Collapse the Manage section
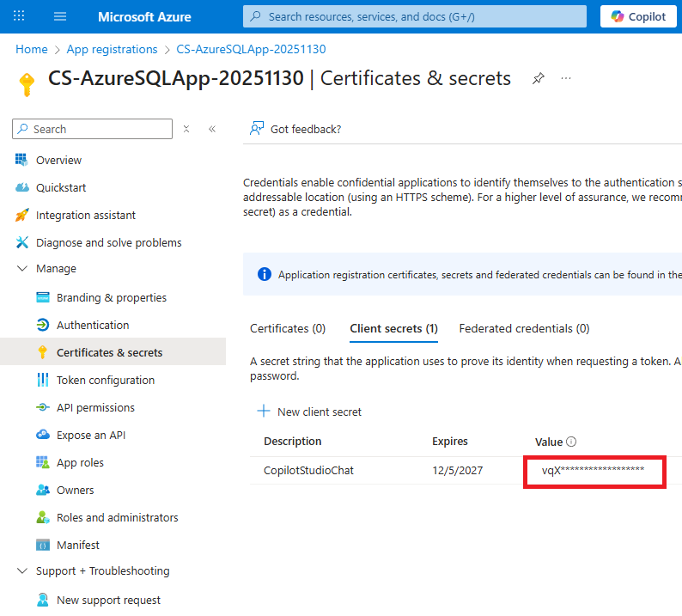This screenshot has width=682, height=616. point(21,269)
